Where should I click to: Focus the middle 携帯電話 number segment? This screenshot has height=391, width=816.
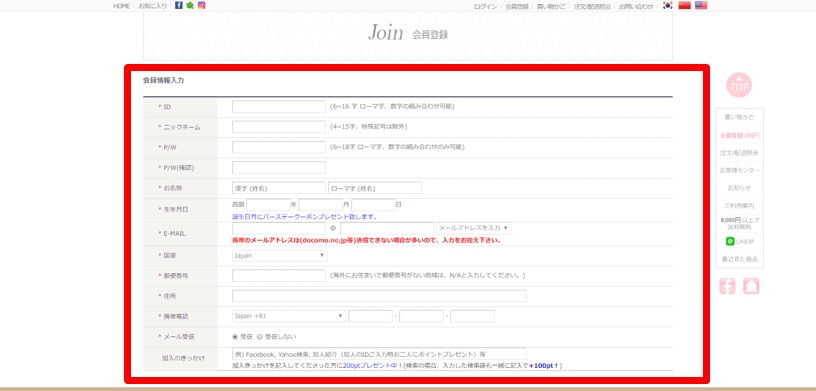[x=422, y=316]
